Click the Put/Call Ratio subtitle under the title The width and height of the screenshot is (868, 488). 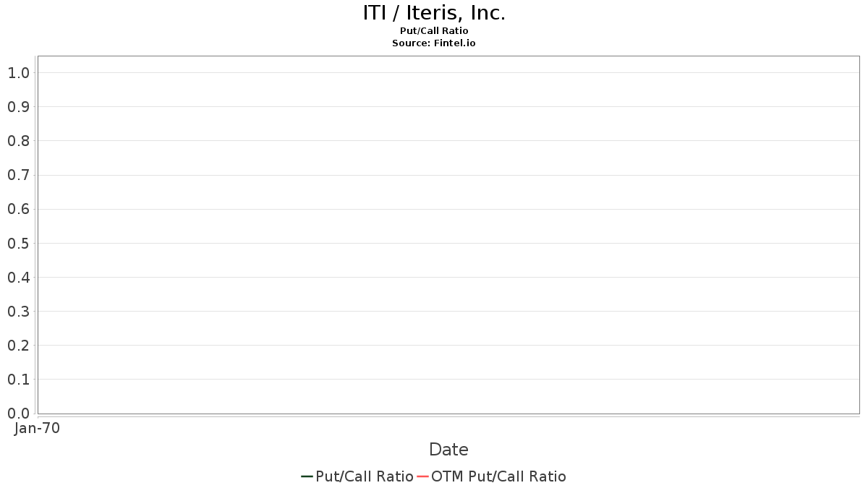point(434,31)
